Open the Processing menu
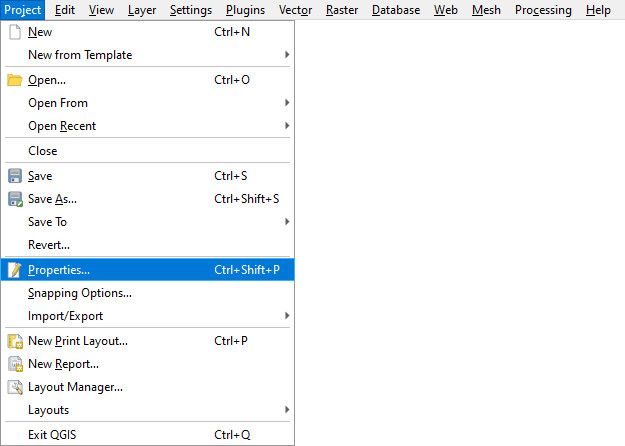Image resolution: width=625 pixels, height=446 pixels. pos(543,10)
